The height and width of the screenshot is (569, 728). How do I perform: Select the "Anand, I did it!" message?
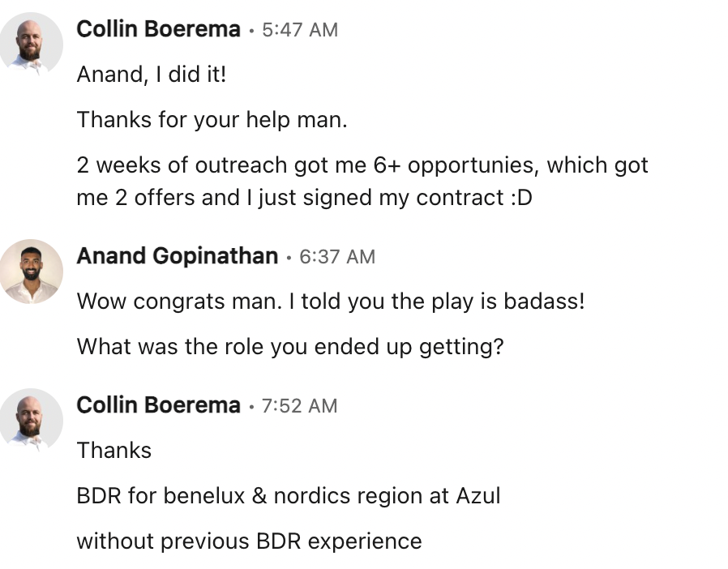(x=152, y=75)
